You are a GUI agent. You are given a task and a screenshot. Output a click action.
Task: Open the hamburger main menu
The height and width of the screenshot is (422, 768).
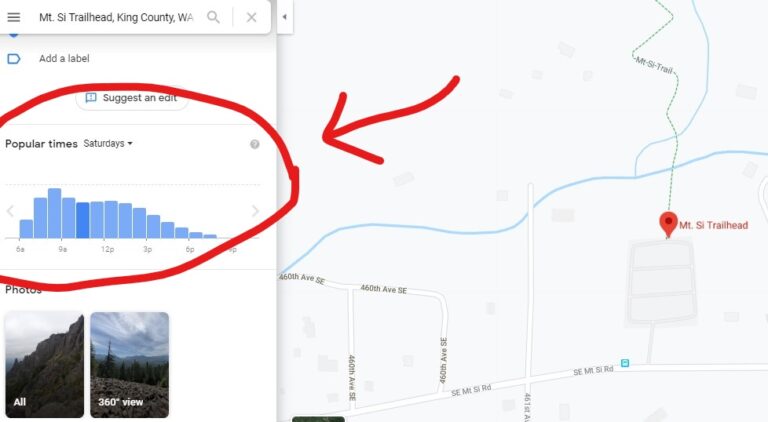(x=14, y=17)
